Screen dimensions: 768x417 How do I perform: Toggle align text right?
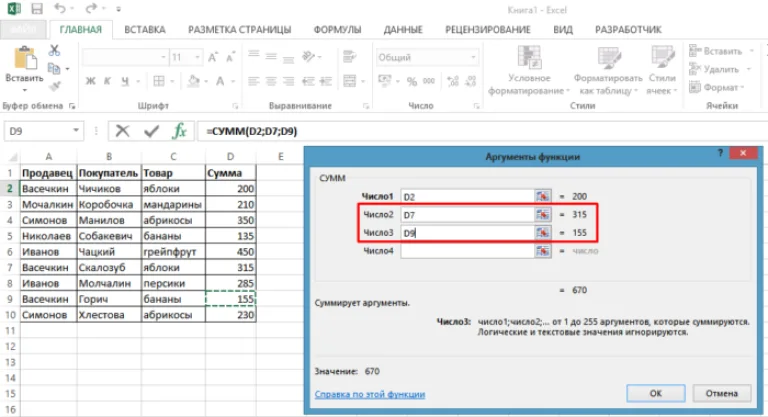[288, 81]
